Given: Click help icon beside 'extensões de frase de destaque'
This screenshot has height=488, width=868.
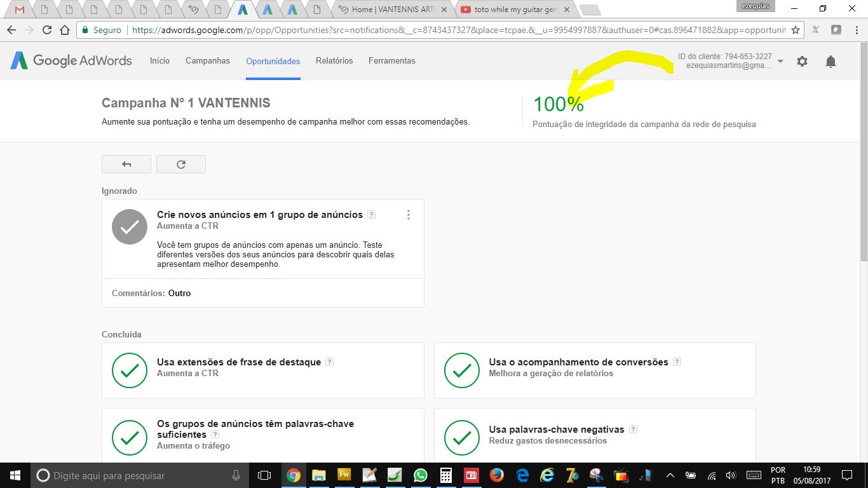Looking at the screenshot, I should click(x=329, y=362).
